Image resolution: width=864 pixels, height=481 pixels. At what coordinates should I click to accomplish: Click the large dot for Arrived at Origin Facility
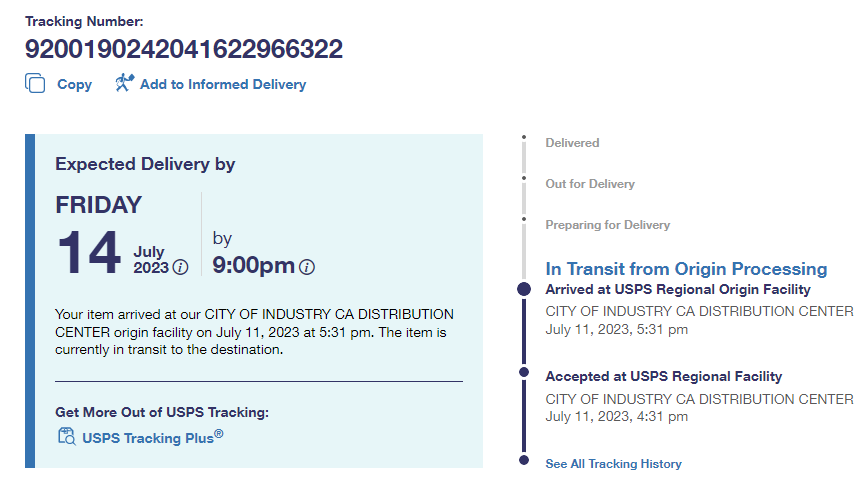[523, 289]
